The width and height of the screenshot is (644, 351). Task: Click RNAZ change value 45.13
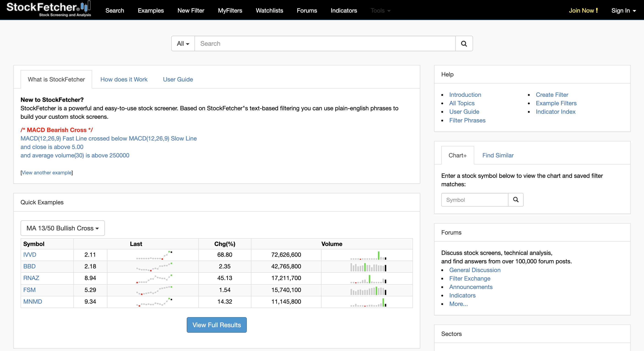pyautogui.click(x=224, y=278)
